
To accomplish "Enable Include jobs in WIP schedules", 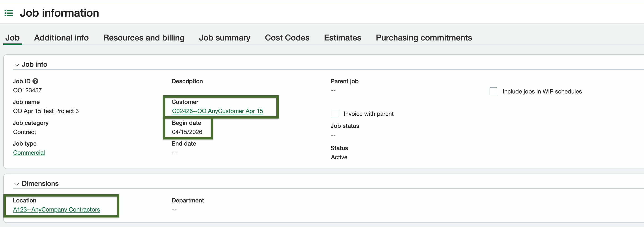I will 493,91.
